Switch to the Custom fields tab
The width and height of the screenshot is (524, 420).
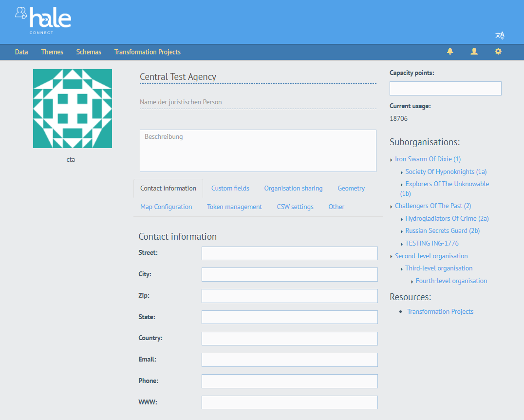click(230, 189)
